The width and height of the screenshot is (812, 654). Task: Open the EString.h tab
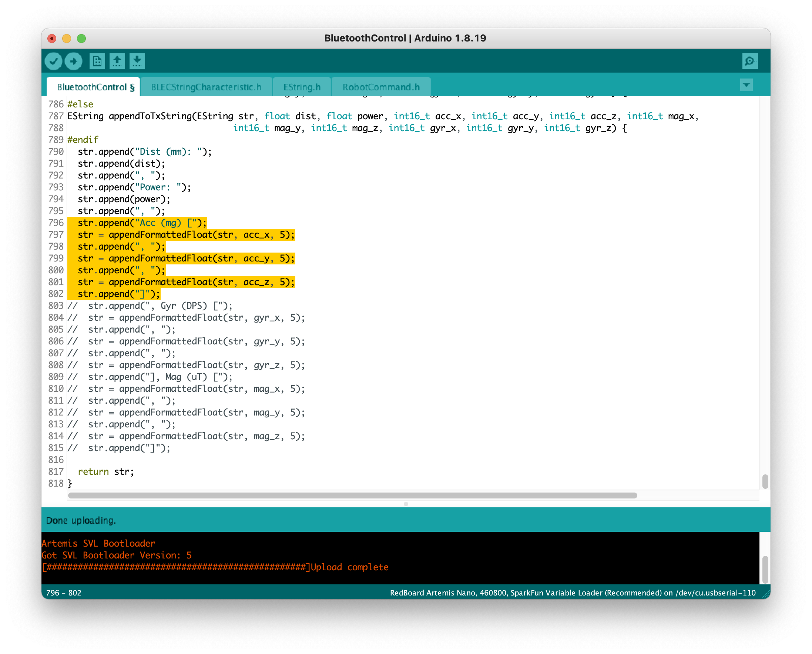(302, 87)
